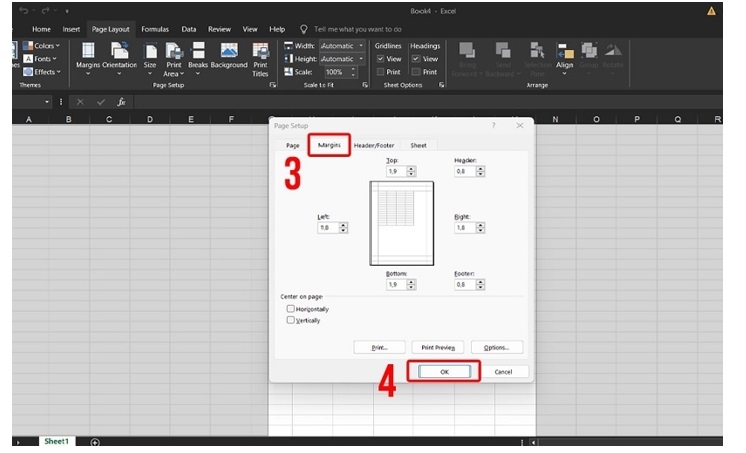The width and height of the screenshot is (746, 453).
Task: Toggle the Gridlines Print checkbox
Action: tap(380, 72)
